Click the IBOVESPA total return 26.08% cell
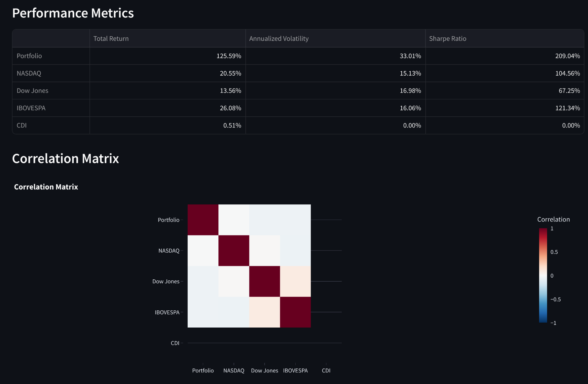 tap(167, 108)
